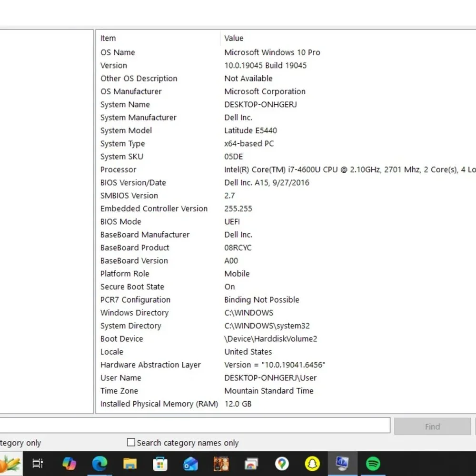Click the '05DE' SKU value
The width and height of the screenshot is (476, 476).
(234, 157)
